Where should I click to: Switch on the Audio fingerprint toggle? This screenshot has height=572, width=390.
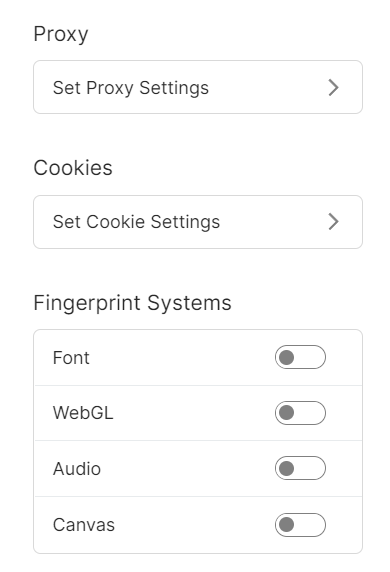(x=300, y=468)
